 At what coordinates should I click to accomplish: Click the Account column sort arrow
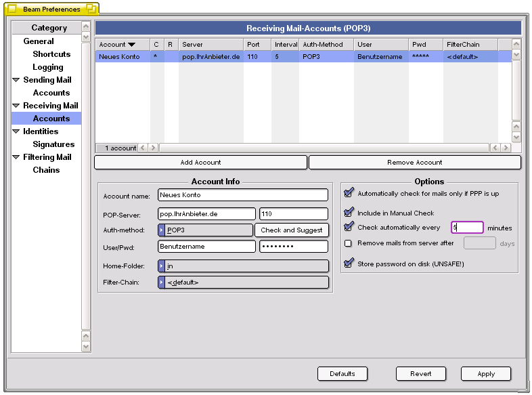[x=131, y=45]
